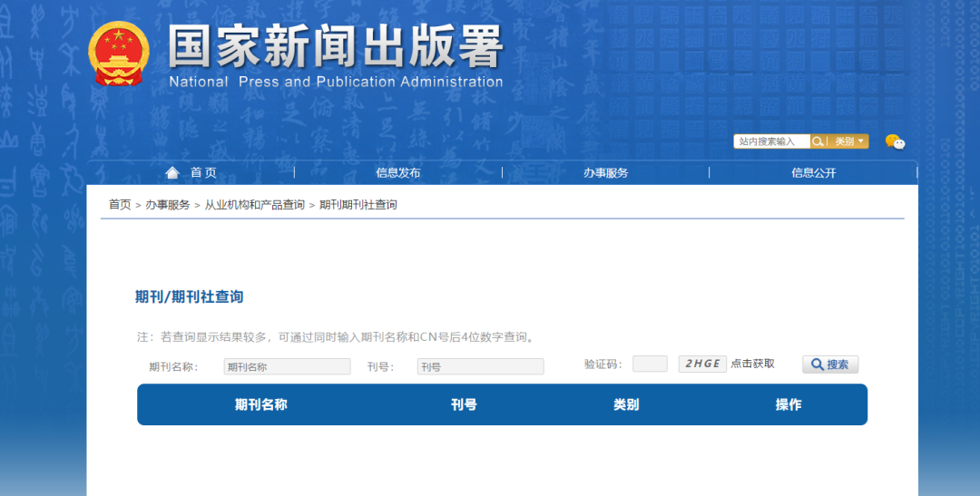Click the 操作 column header
980x496 pixels.
pyautogui.click(x=789, y=404)
